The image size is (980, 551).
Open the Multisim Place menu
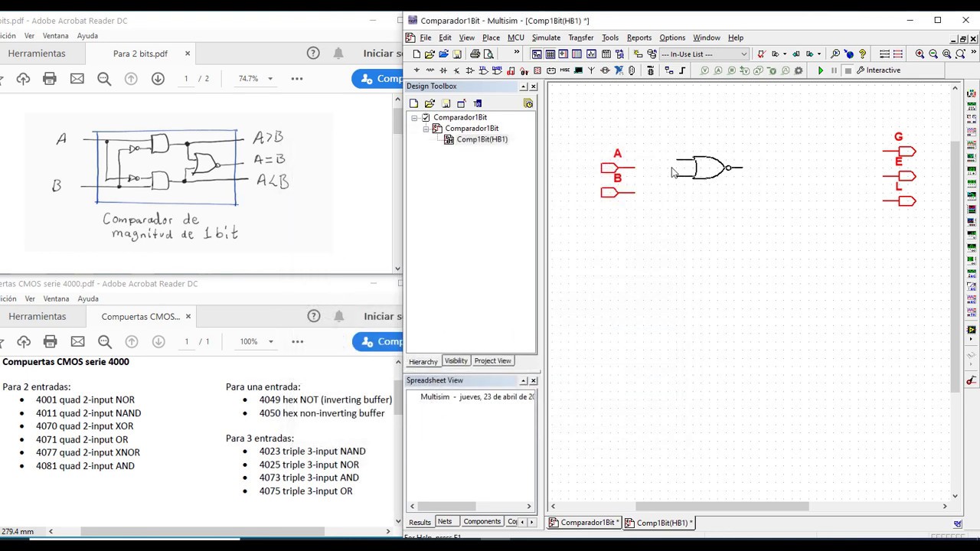click(491, 37)
